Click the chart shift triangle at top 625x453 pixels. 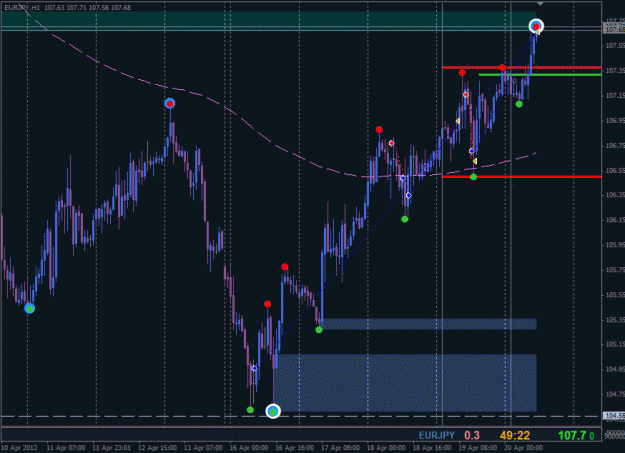540,4
